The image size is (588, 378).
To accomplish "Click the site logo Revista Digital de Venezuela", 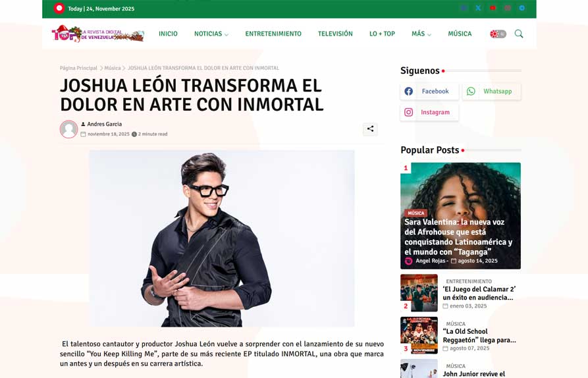I will tap(98, 34).
